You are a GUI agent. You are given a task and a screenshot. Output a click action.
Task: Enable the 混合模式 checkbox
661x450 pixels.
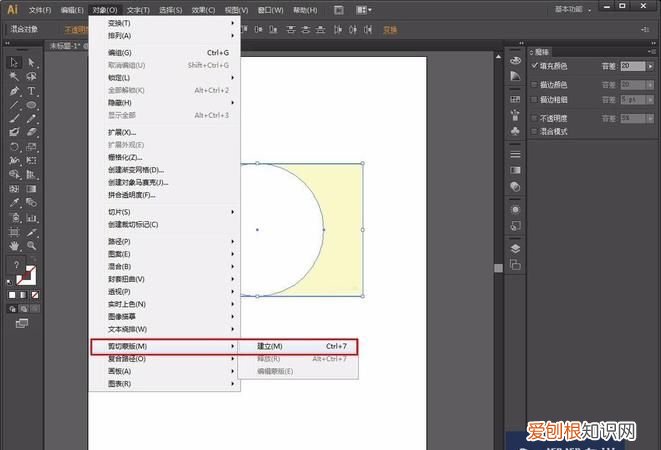[534, 131]
